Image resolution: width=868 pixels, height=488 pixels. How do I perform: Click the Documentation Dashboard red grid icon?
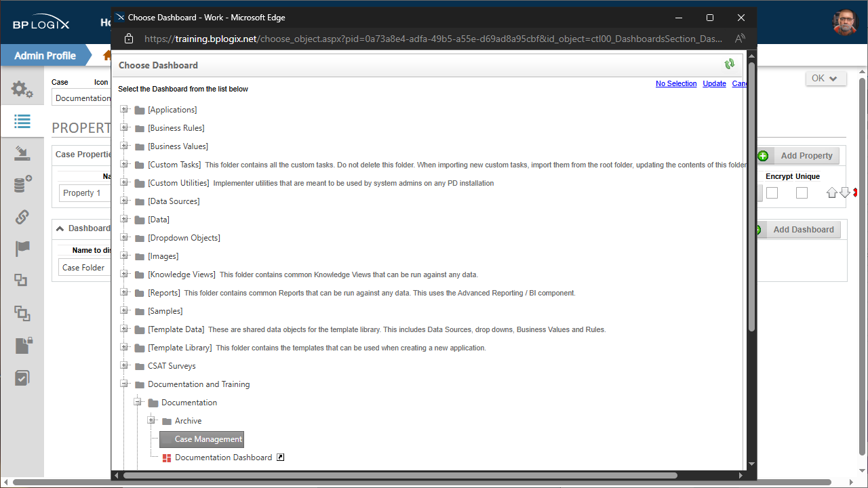[167, 458]
